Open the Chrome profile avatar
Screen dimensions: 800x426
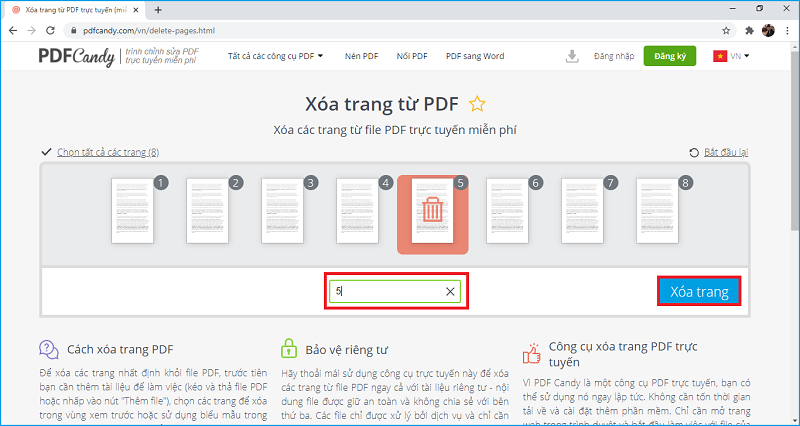coord(768,31)
